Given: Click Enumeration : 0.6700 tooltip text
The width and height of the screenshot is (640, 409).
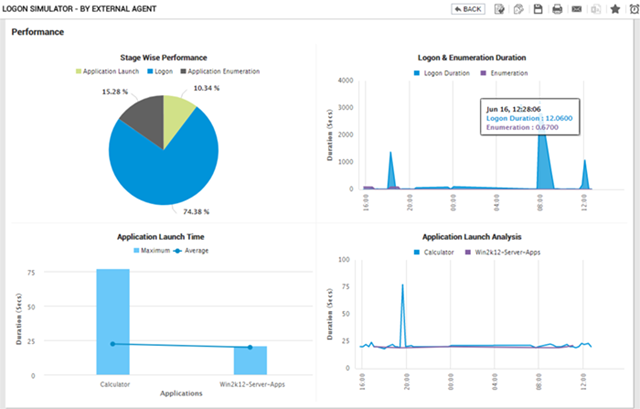Looking at the screenshot, I should click(522, 127).
